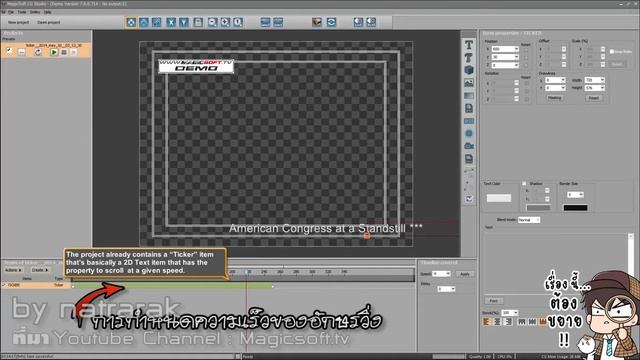Click the refresh icon in the top toolbar
Viewport: 640px width, 360px height.
331,22
